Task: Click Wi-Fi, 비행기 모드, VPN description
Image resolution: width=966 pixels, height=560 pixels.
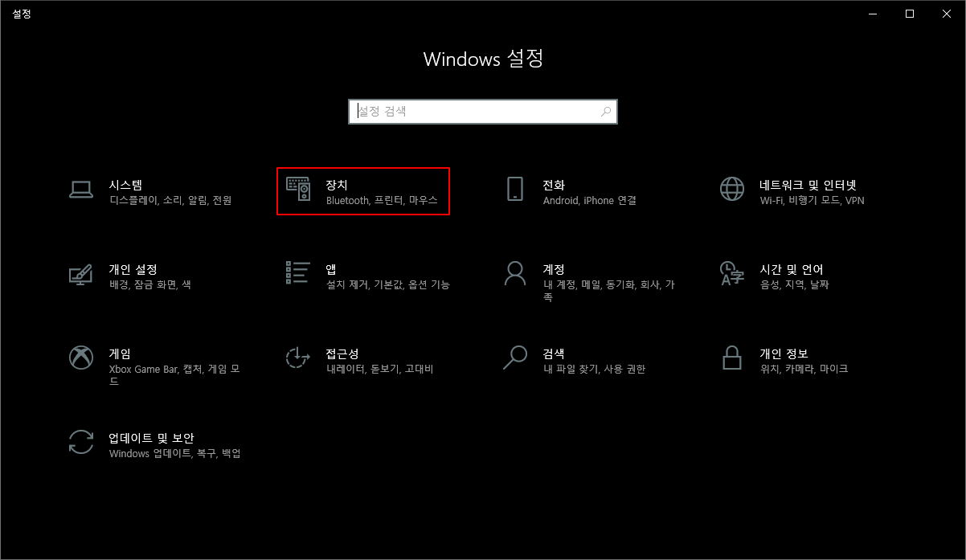Action: (x=813, y=201)
